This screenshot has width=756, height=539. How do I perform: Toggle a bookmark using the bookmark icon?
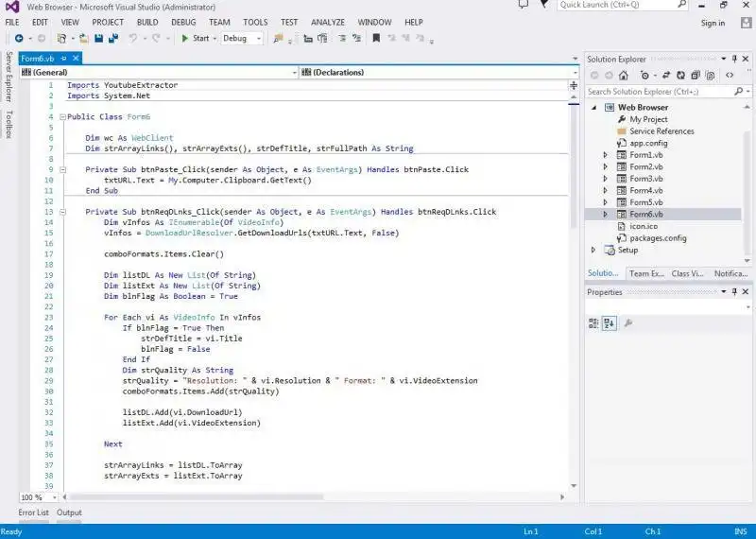(x=376, y=38)
